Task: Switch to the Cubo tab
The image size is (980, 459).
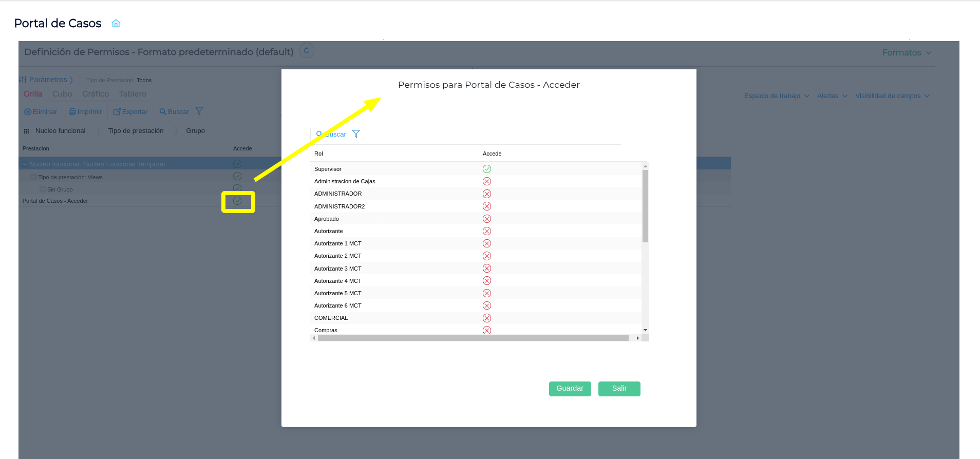Action: coord(62,94)
